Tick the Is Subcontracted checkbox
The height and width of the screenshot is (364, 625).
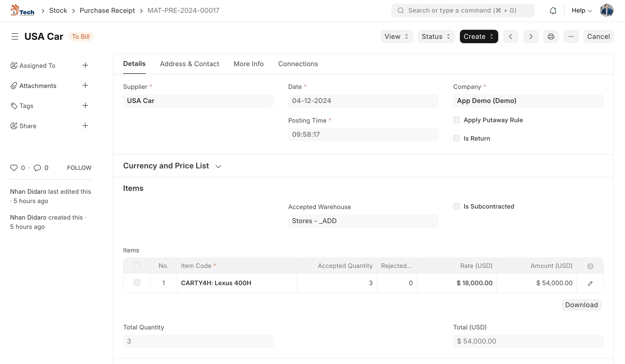[456, 206]
